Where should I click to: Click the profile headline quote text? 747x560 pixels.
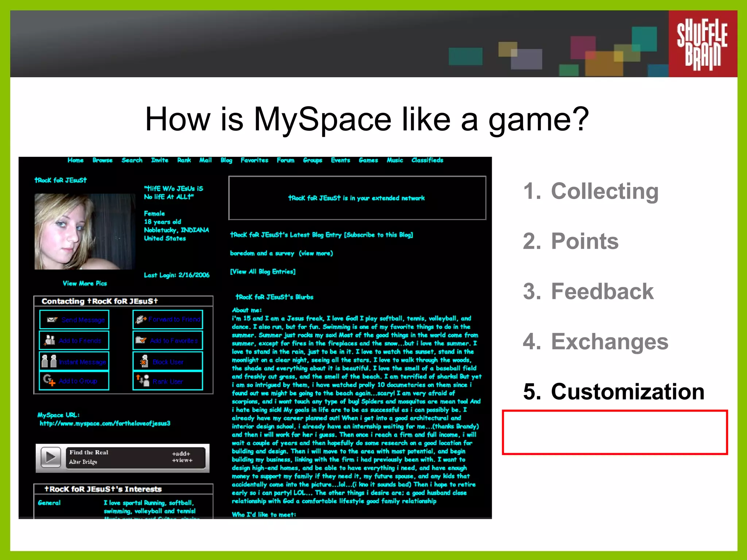click(174, 192)
